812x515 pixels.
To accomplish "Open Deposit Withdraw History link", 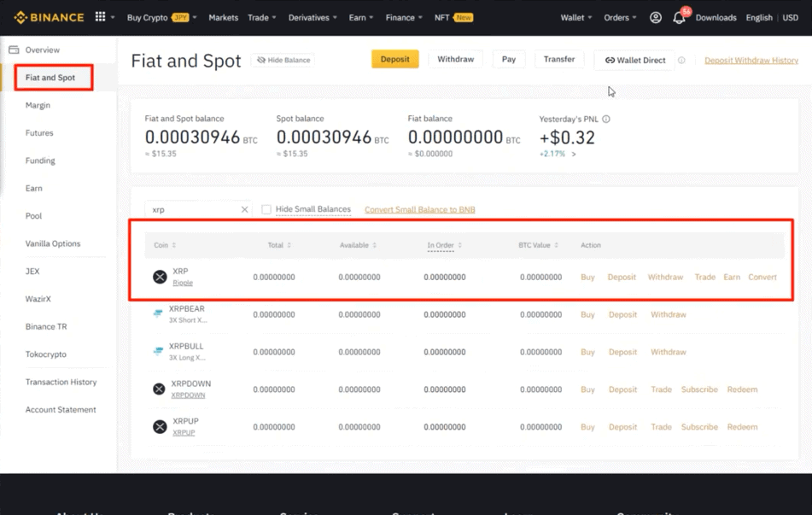I will click(751, 60).
